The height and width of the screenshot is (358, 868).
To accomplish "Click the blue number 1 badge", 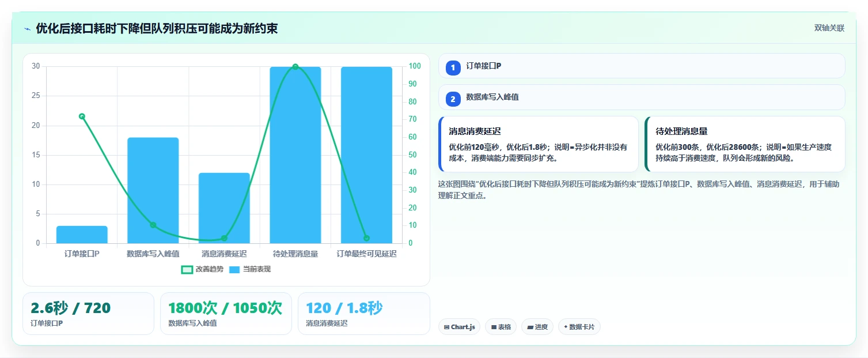I will pyautogui.click(x=453, y=67).
